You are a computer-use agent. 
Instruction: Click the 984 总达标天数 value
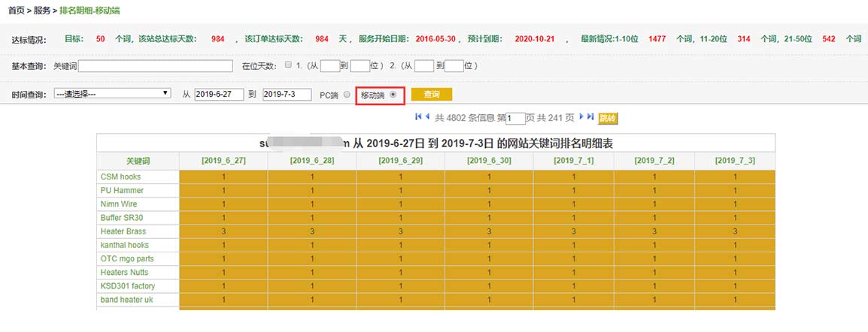[x=218, y=39]
